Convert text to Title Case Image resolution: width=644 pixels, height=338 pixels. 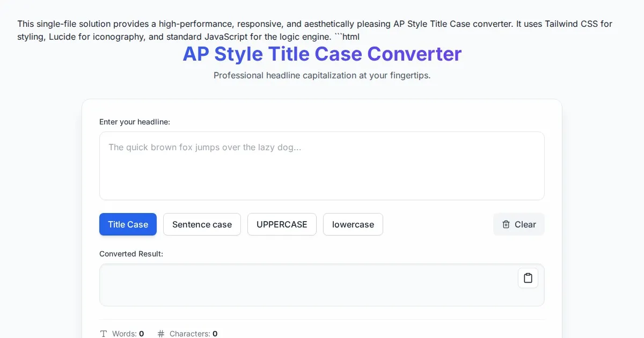(128, 224)
